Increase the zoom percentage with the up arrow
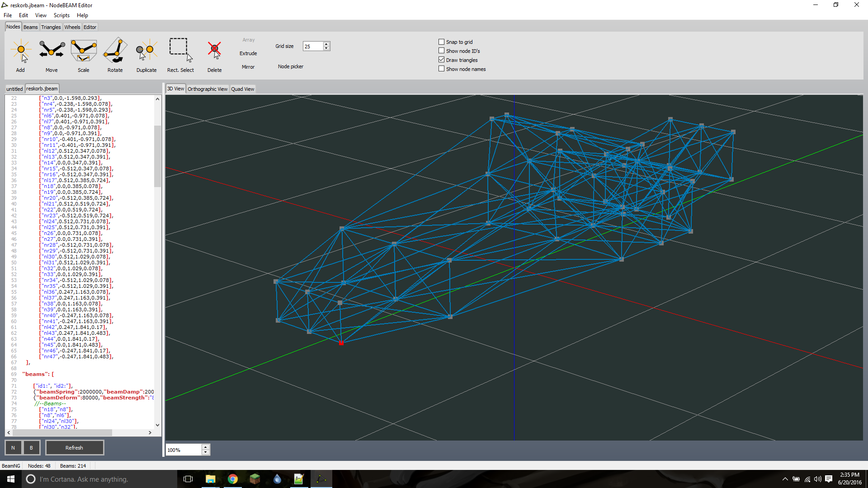Image resolution: width=868 pixels, height=488 pixels. [x=206, y=447]
